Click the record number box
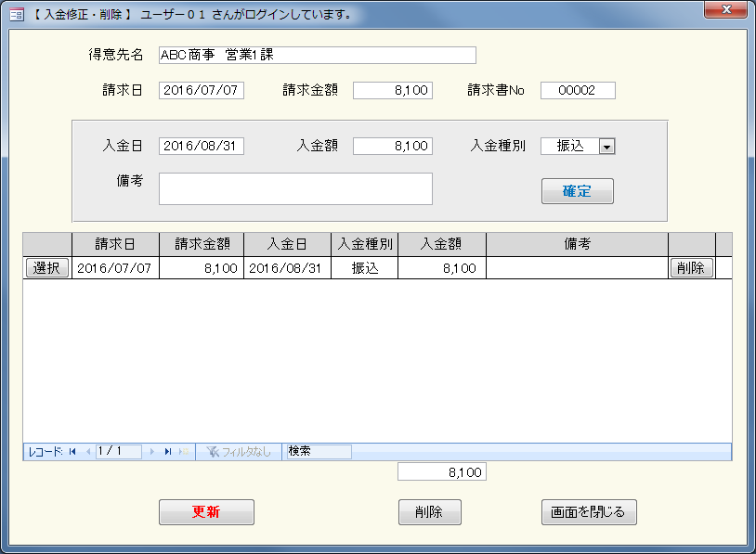756x554 pixels. pos(118,452)
